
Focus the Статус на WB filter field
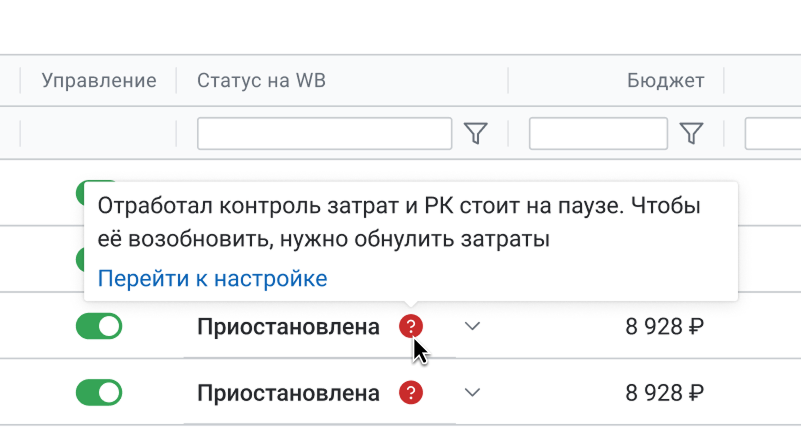click(324, 133)
